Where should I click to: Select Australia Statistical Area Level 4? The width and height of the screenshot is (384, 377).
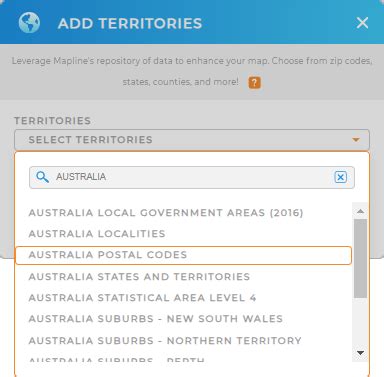[142, 298]
